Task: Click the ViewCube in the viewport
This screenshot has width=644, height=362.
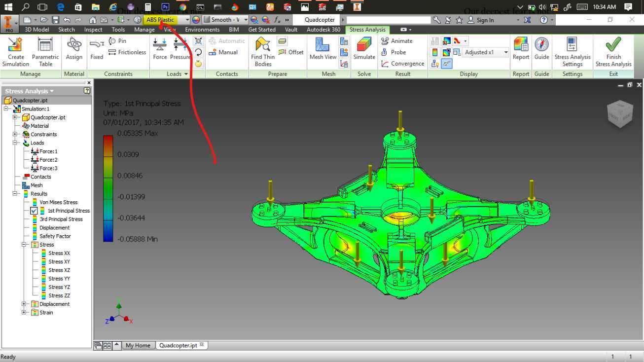Action: coord(620,113)
